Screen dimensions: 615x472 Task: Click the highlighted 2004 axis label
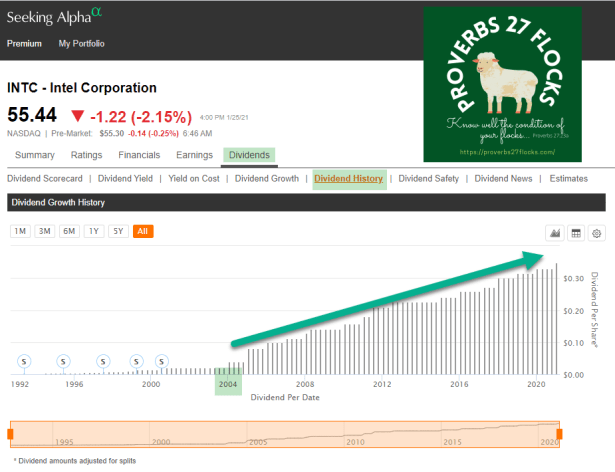point(229,384)
